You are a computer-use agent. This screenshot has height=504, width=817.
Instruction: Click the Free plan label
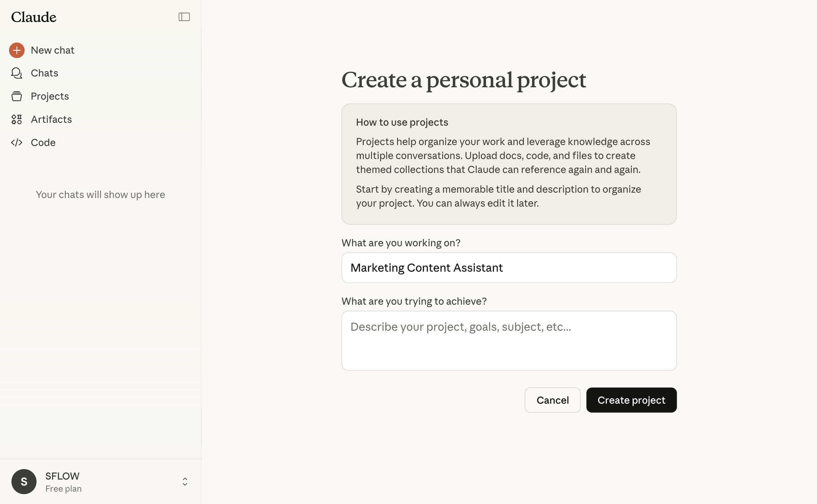(x=64, y=489)
